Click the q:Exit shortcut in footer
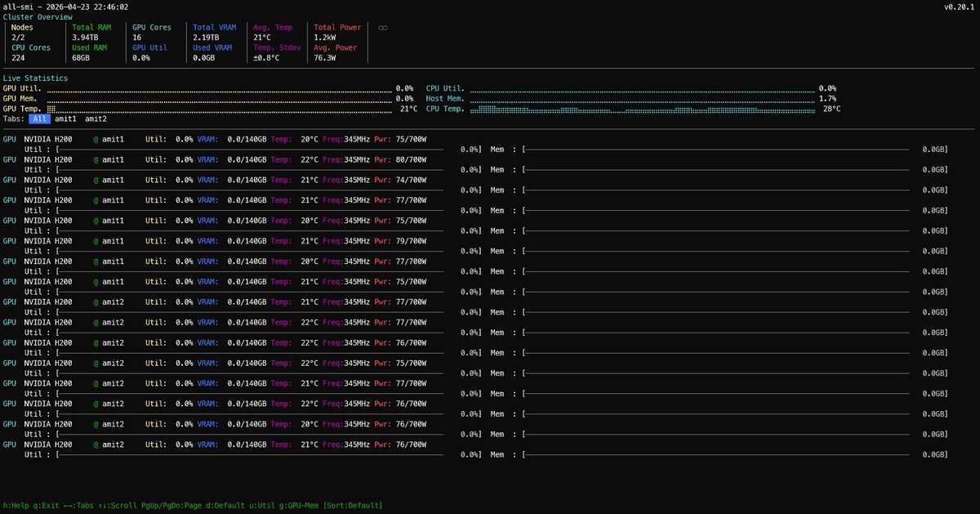 click(x=47, y=506)
